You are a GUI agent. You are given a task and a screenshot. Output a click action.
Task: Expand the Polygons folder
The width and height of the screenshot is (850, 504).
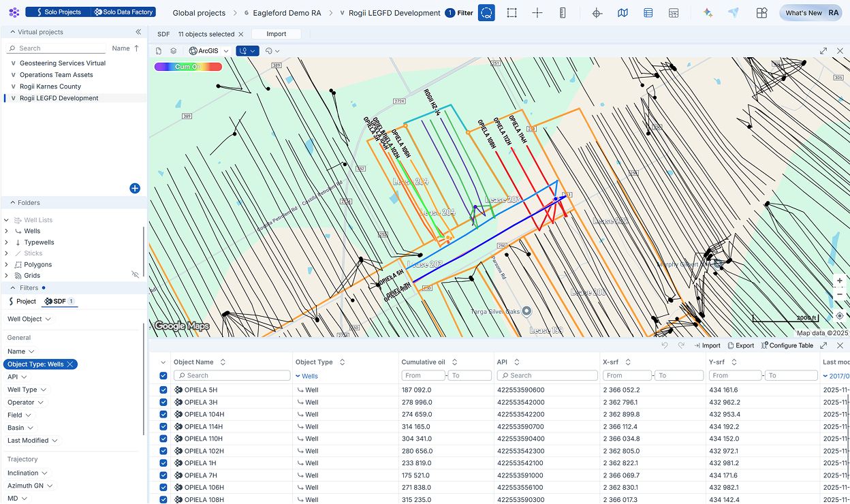(x=7, y=264)
